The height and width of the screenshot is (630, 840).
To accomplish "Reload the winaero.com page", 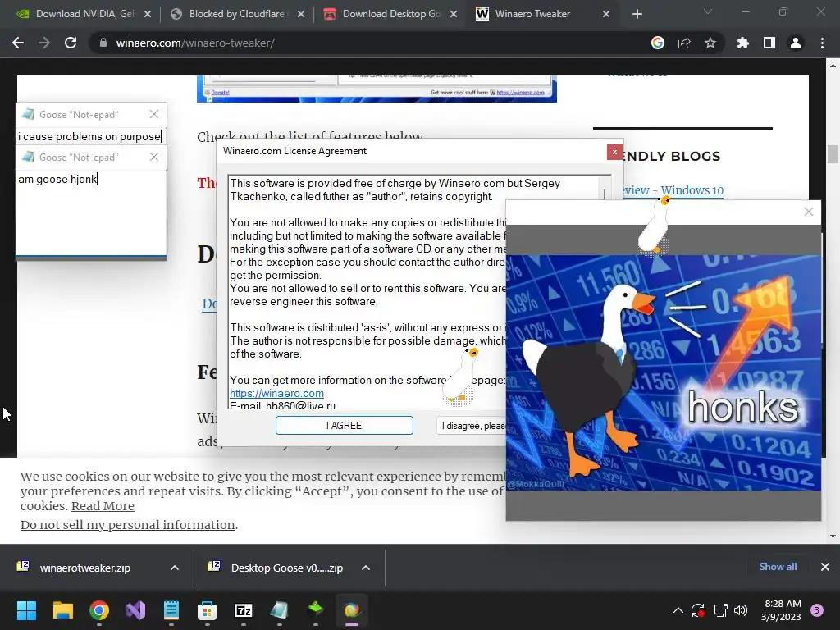I will 71,43.
